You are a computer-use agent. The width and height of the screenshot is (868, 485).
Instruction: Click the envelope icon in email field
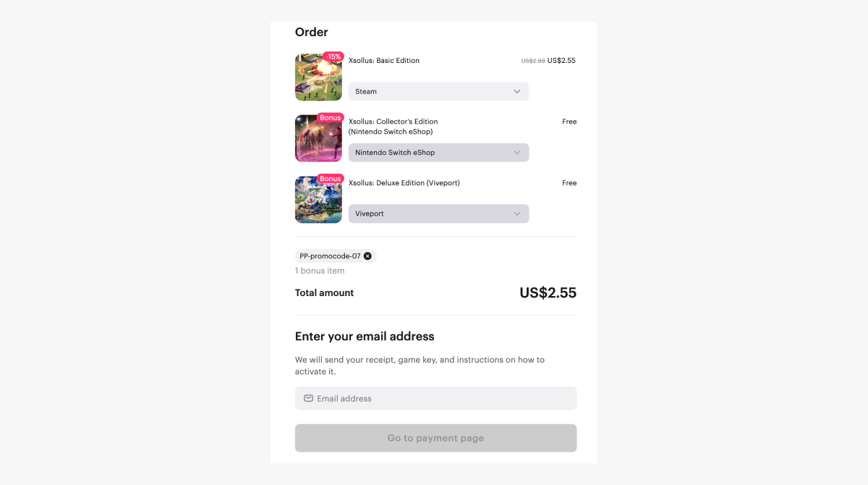(x=308, y=398)
